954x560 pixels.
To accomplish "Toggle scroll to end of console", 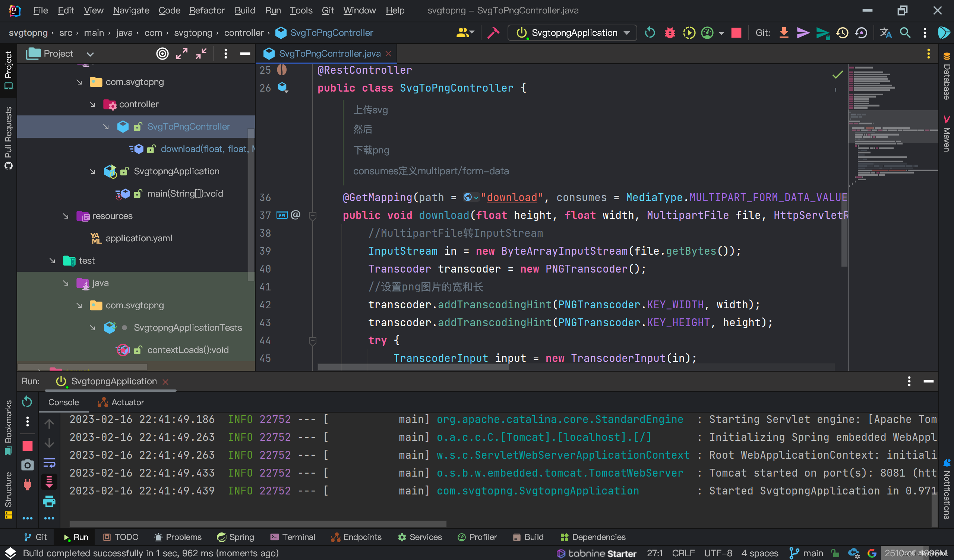I will pyautogui.click(x=49, y=482).
